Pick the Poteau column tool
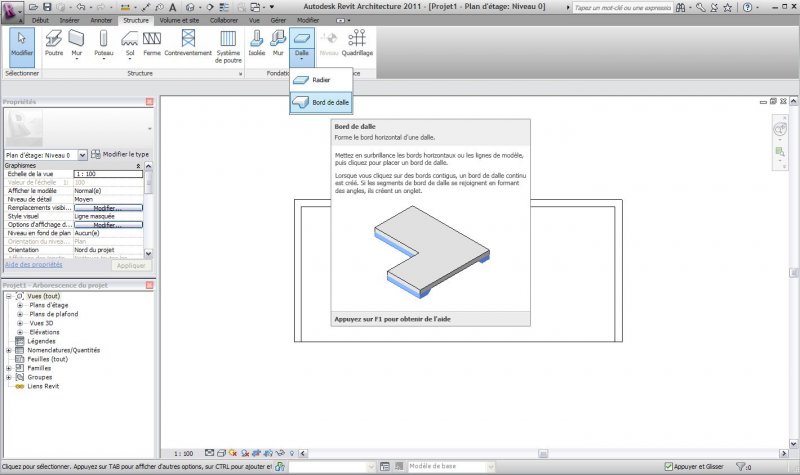 [x=104, y=44]
